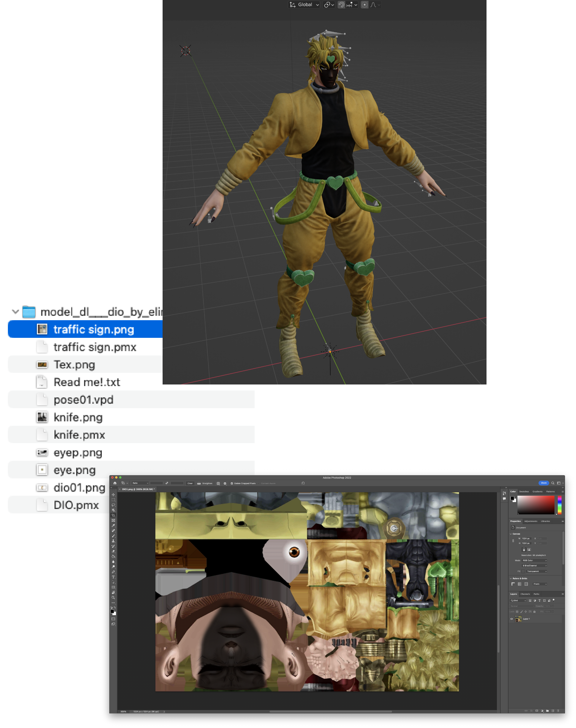576x728 pixels.
Task: Select the Frame tool
Action: (114, 520)
